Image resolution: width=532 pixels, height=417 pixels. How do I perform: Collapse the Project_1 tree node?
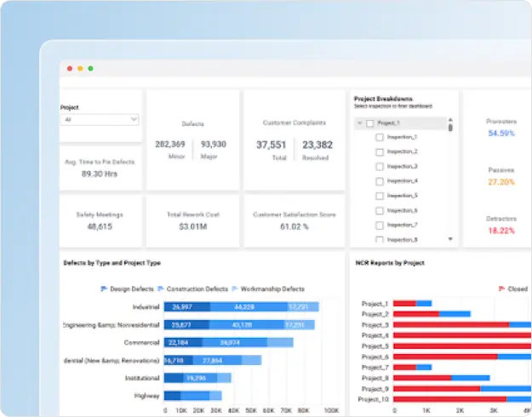pyautogui.click(x=360, y=123)
